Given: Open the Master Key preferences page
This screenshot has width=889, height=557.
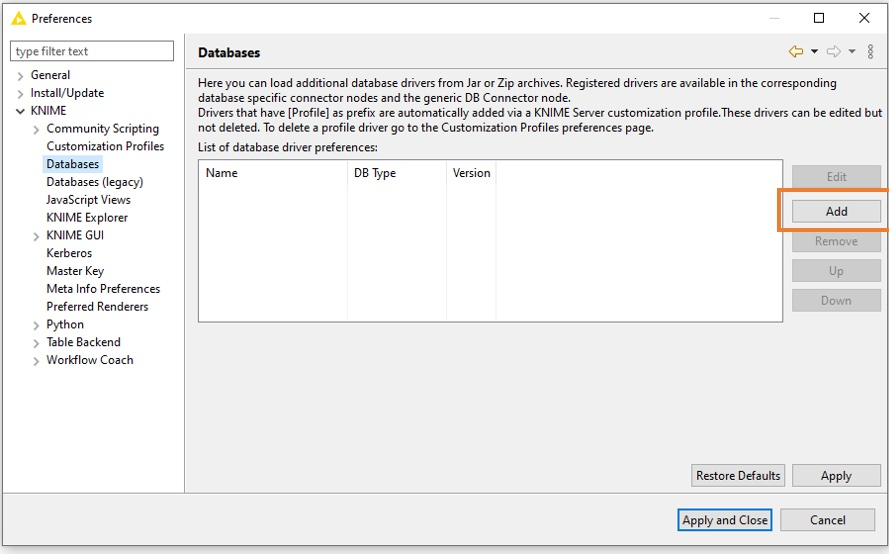Looking at the screenshot, I should 75,271.
